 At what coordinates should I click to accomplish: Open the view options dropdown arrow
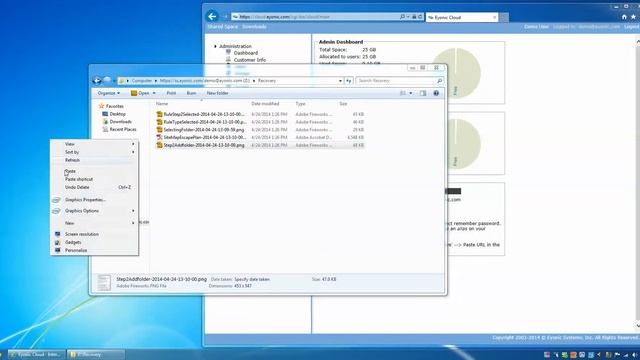[x=411, y=93]
